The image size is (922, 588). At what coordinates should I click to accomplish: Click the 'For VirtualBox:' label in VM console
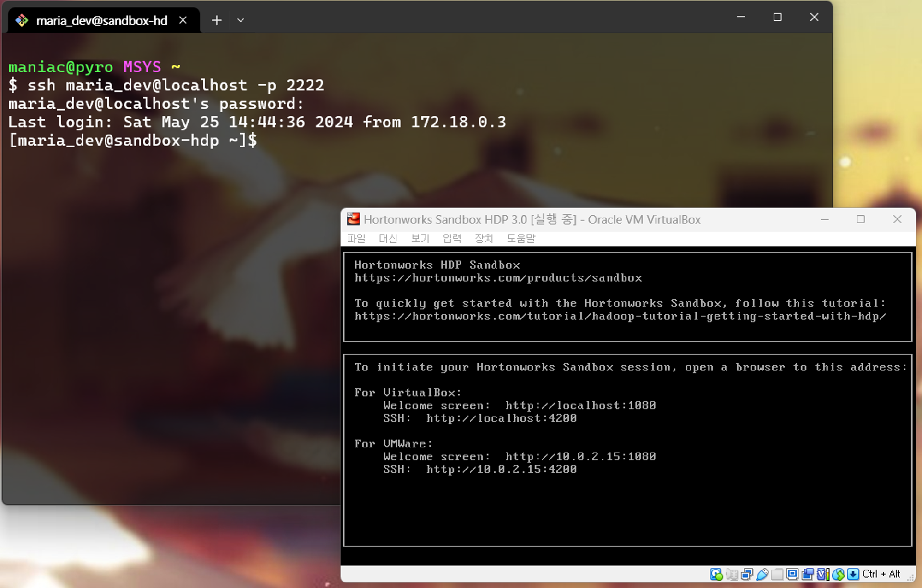click(x=408, y=393)
